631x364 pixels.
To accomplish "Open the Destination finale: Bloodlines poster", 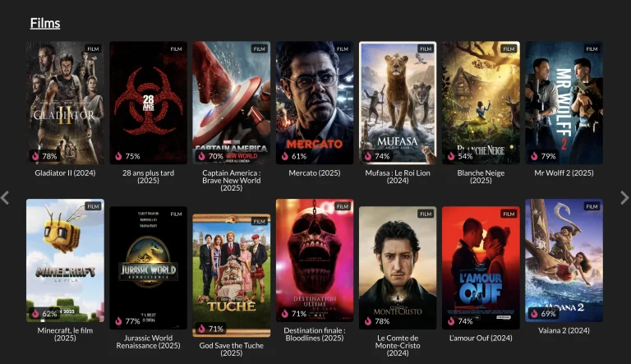I will tap(315, 260).
